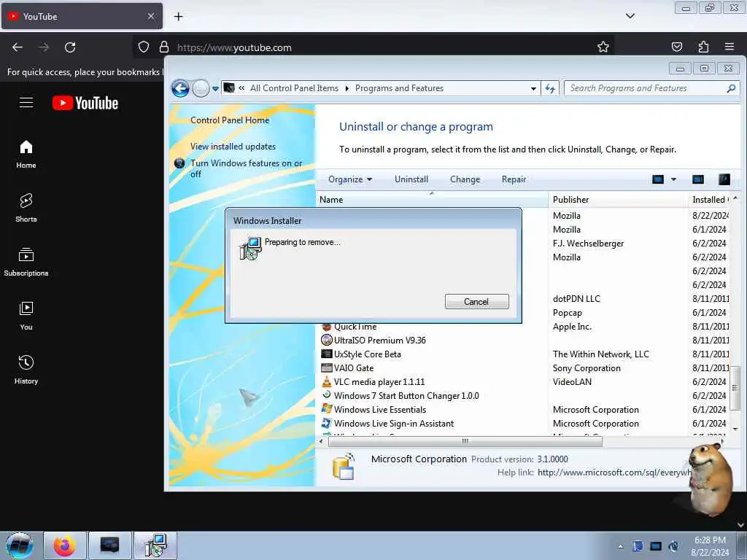Click the horizontal scrollbar of program list
Image resolution: width=747 pixels, height=560 pixels.
pos(465,441)
